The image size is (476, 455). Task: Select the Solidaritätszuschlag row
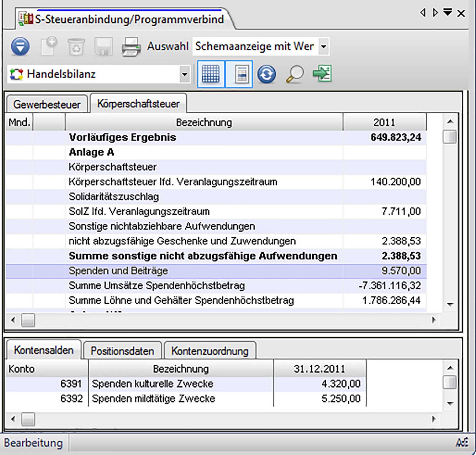(x=216, y=197)
